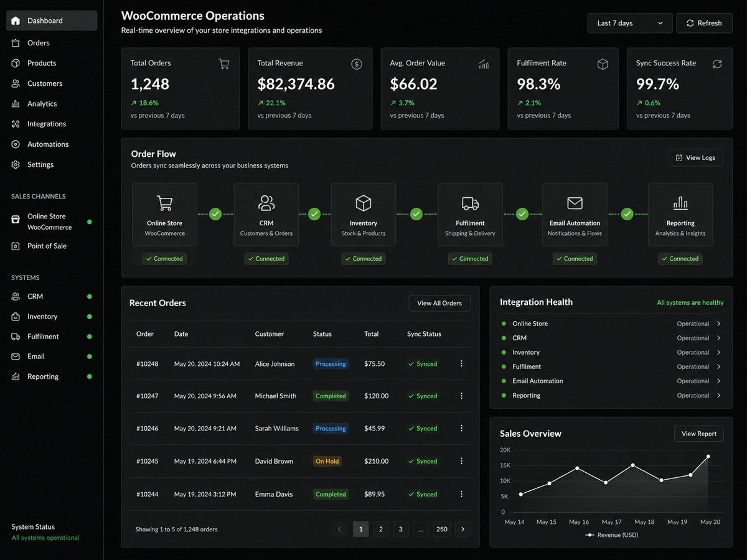Open the actions menu for order #10245
747x560 pixels.
pyautogui.click(x=461, y=461)
